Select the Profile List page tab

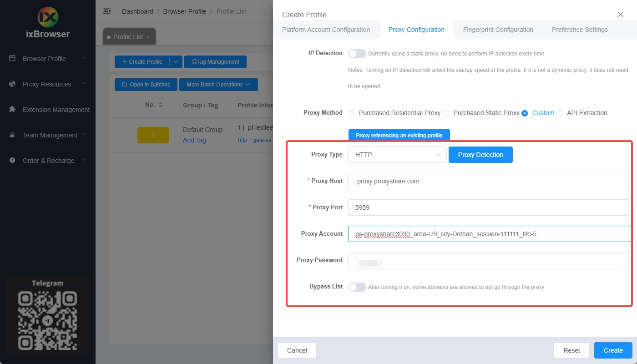(128, 37)
